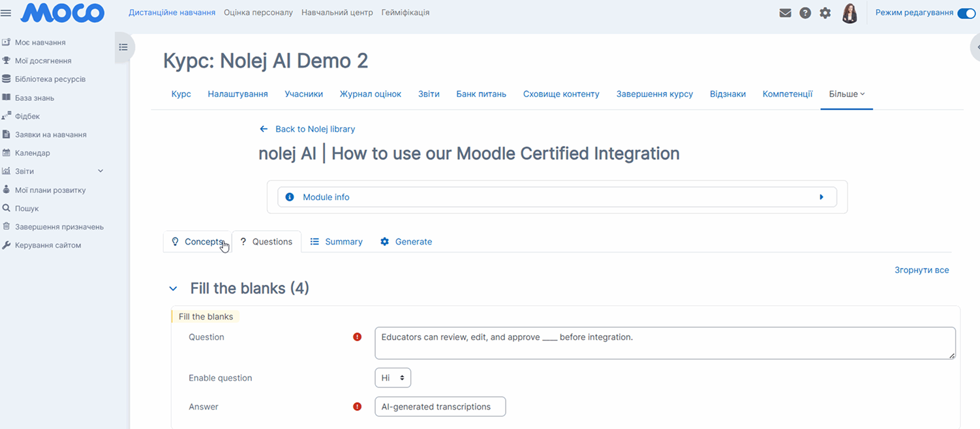The height and width of the screenshot is (429, 980).
Task: Open the settings gear icon in header
Action: (825, 13)
